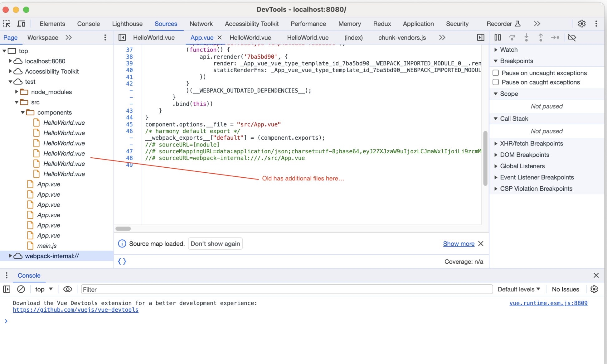Click the editor vertical scrollbar thumb
607x364 pixels.
[x=485, y=158]
